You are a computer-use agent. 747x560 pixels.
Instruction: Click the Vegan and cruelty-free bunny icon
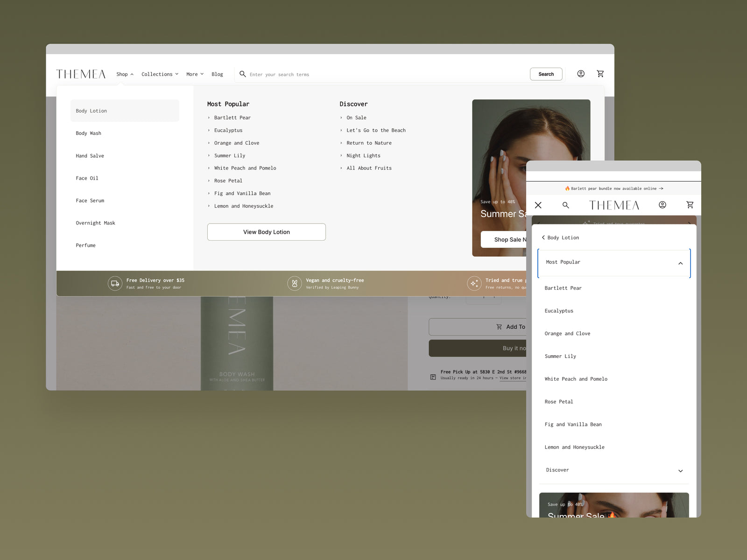tap(295, 283)
